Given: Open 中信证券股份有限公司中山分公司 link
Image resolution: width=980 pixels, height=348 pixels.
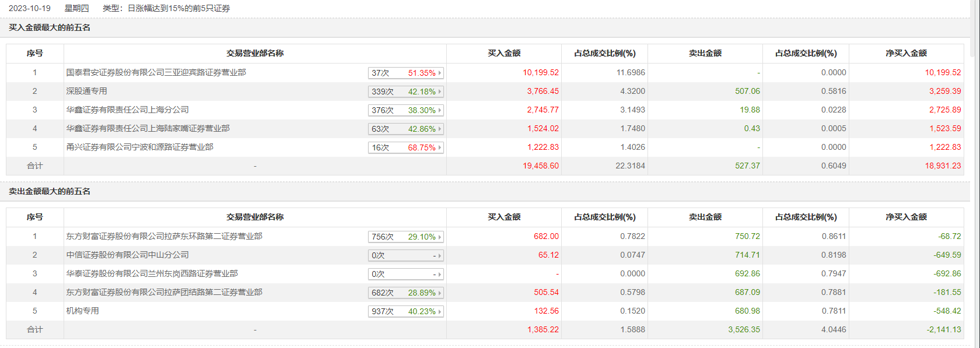Looking at the screenshot, I should (127, 255).
